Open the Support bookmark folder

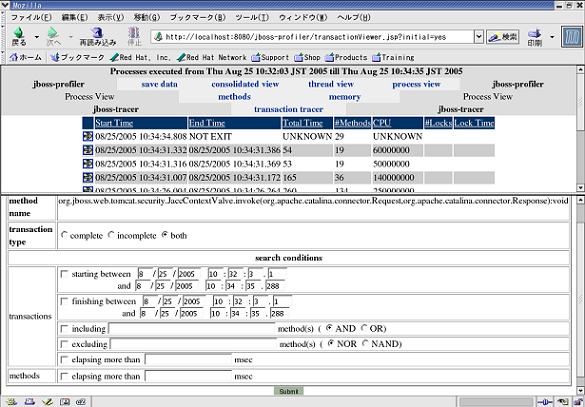click(x=270, y=57)
